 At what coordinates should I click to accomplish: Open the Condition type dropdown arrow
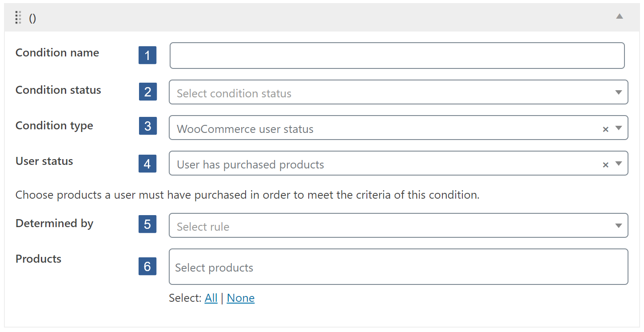(x=619, y=128)
